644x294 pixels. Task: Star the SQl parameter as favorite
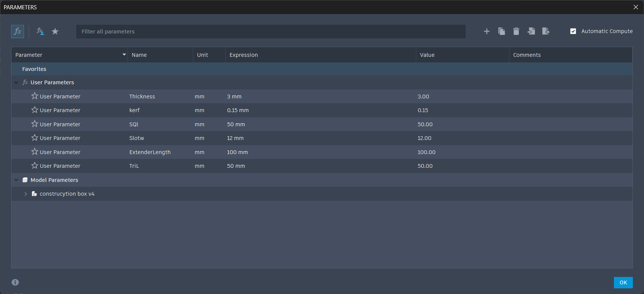pos(35,124)
